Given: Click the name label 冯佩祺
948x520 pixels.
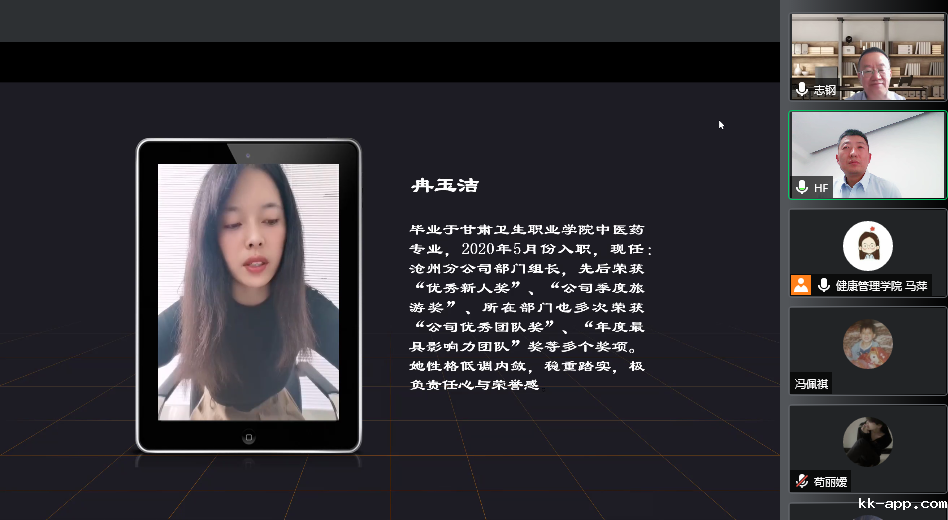Looking at the screenshot, I should pos(811,384).
